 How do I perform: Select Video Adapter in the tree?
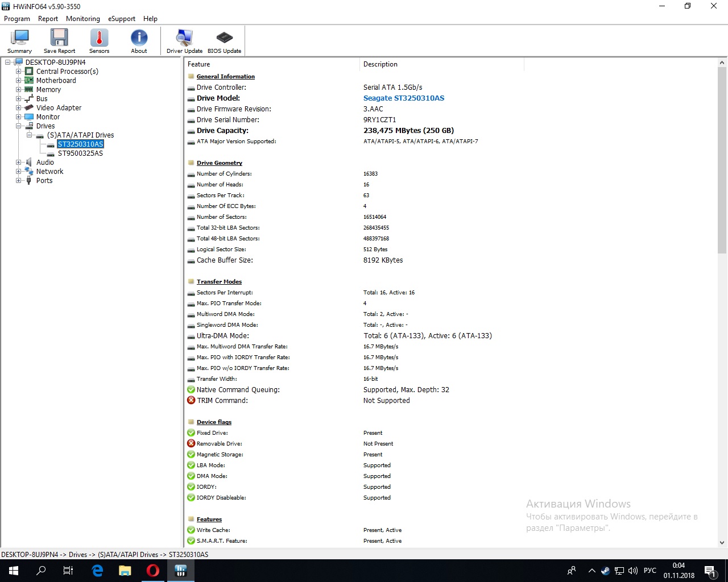click(59, 108)
